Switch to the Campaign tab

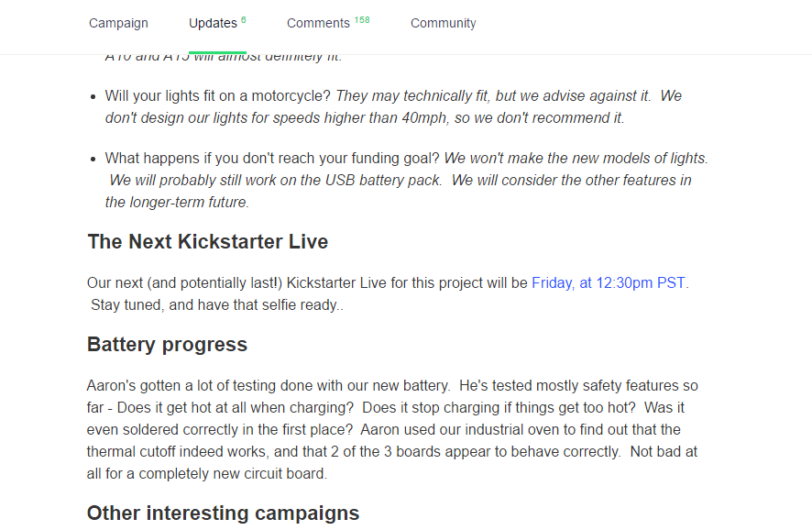point(118,23)
